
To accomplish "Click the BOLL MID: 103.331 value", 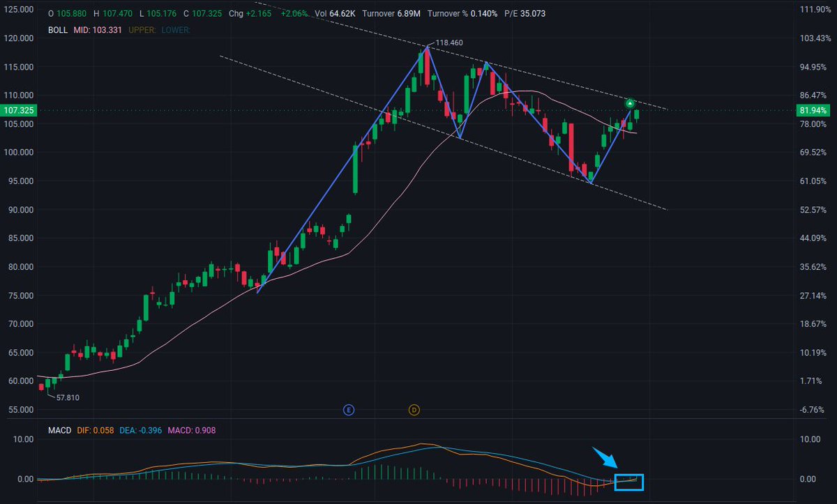I will (x=97, y=30).
